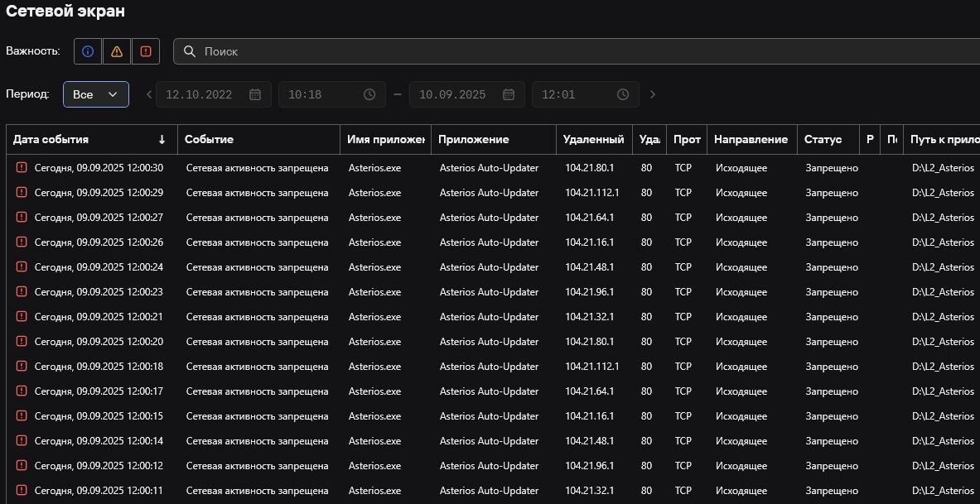Sort by the Событие column header
Viewport: 980px width, 504px height.
[209, 140]
